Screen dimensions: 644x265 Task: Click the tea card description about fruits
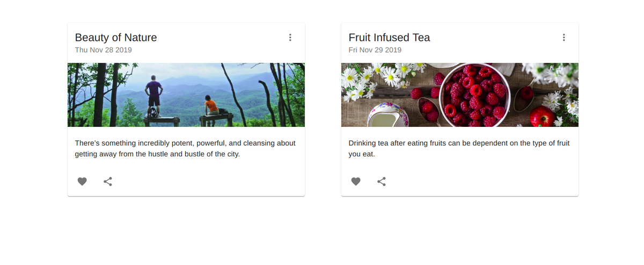tap(459, 148)
